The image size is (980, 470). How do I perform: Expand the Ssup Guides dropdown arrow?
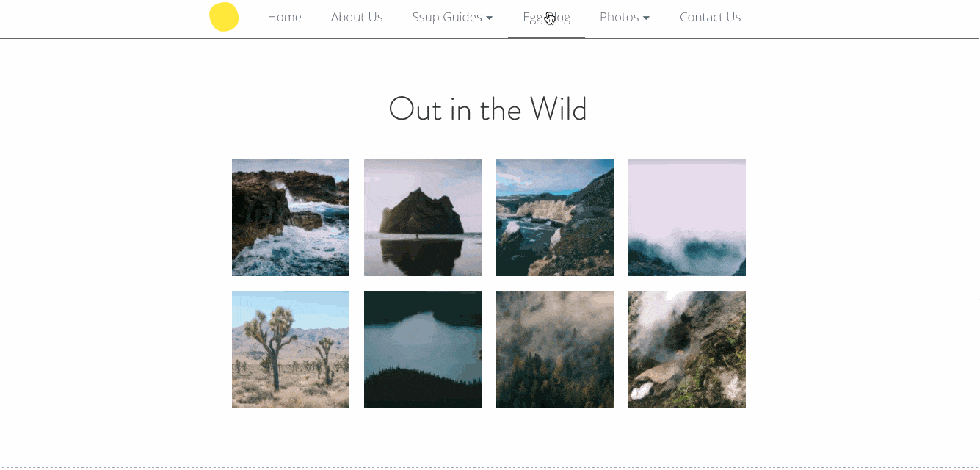490,18
